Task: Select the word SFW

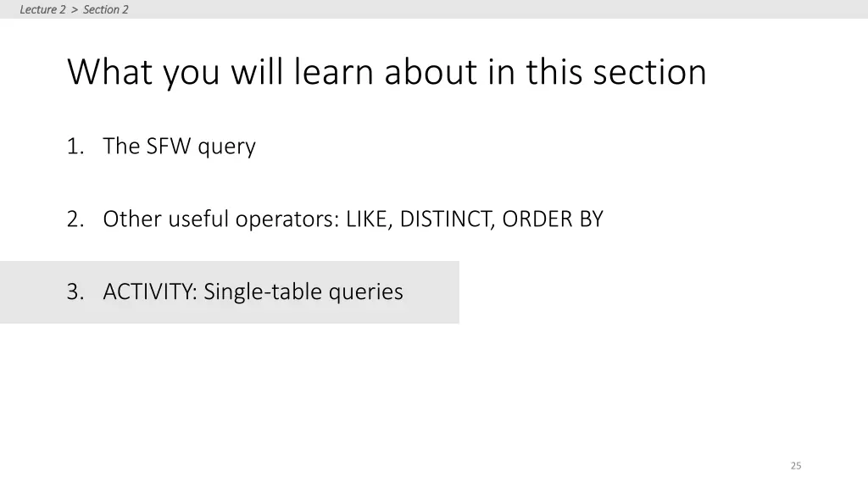Action: coord(169,146)
